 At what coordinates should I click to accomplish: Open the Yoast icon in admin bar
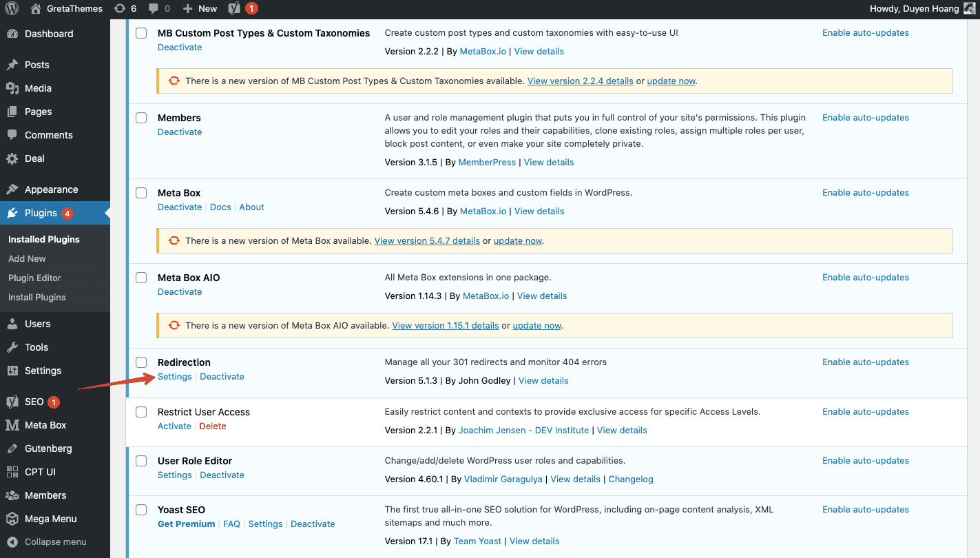[235, 9]
